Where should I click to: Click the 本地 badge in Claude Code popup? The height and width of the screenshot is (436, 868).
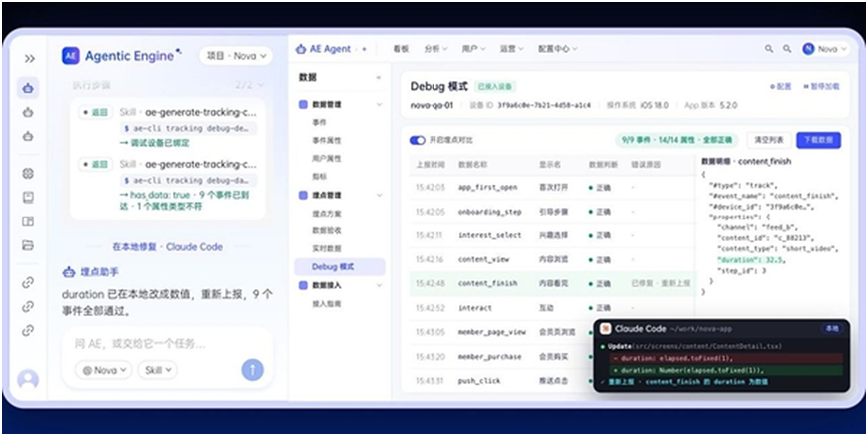832,329
